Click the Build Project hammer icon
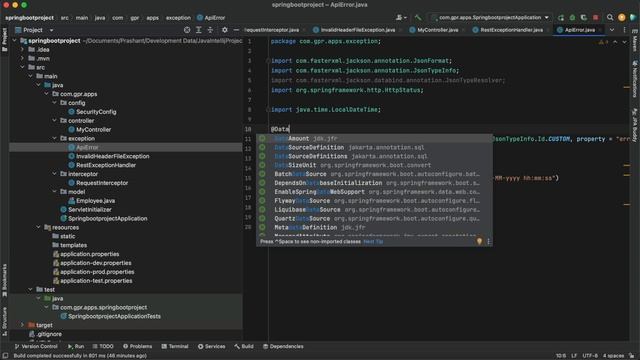 (418, 18)
